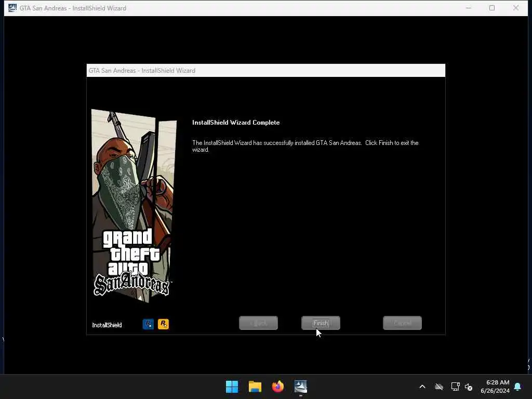
Task: Open the Windows Start menu
Action: 232,387
